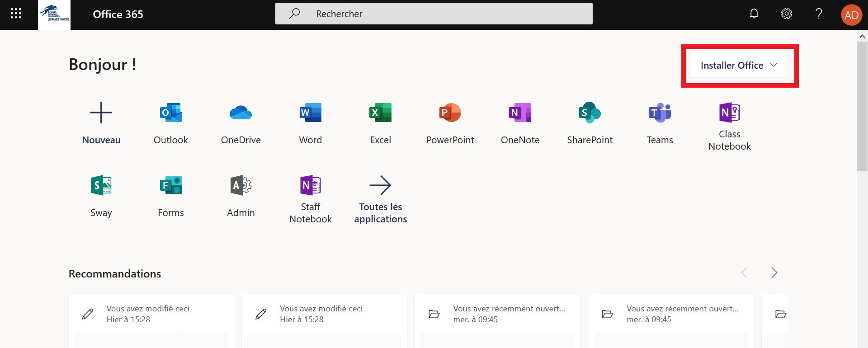Click Nouveau to create a document

click(x=101, y=123)
